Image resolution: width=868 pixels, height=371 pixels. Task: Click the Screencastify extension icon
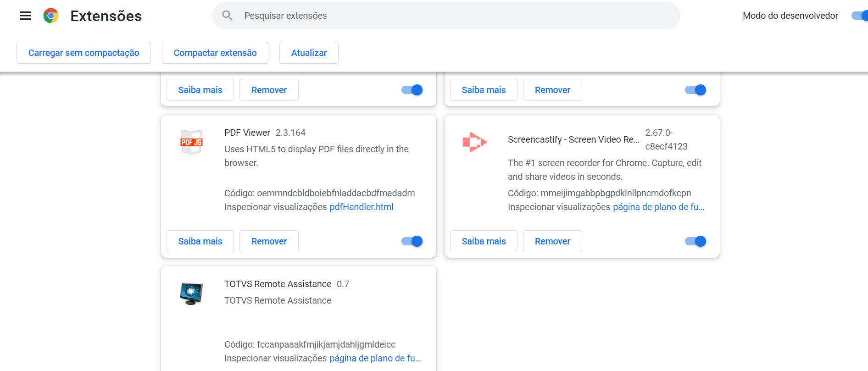tap(475, 142)
